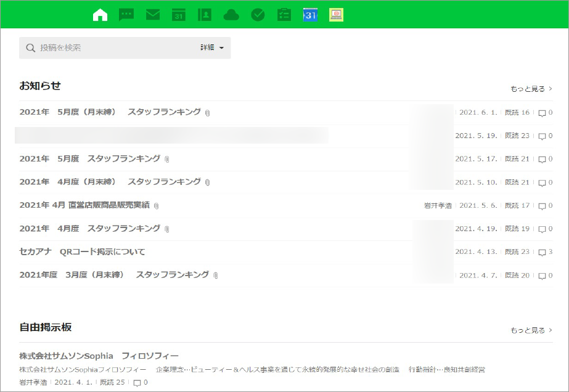569x392 pixels.
Task: Open post セカアナ QRコード掲示について
Action: point(83,251)
